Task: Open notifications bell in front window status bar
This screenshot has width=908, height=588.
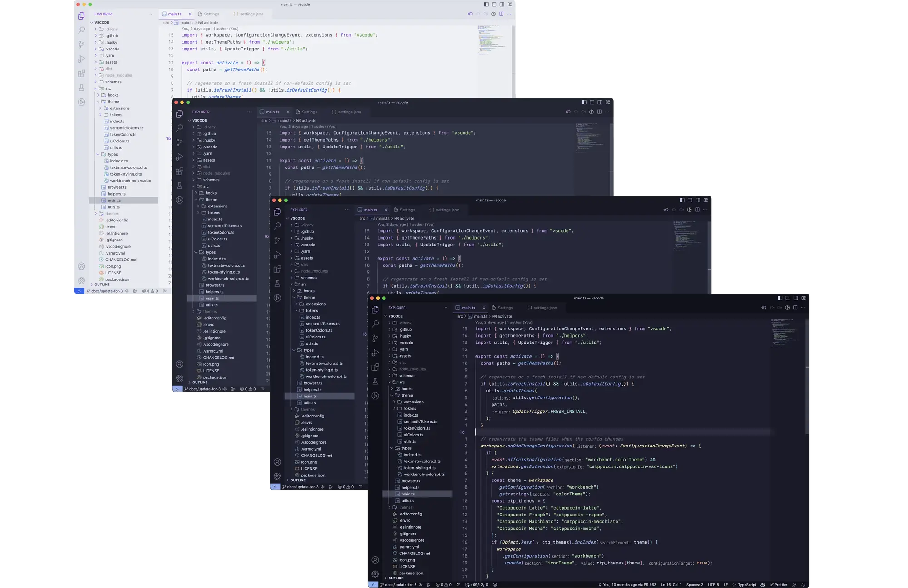Action: point(803,585)
